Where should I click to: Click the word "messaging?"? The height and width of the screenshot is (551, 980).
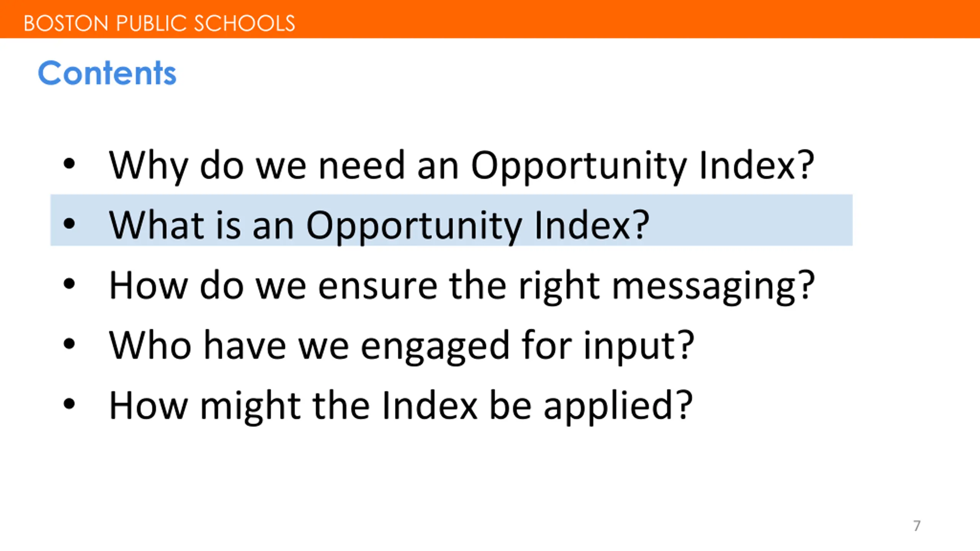coord(713,286)
